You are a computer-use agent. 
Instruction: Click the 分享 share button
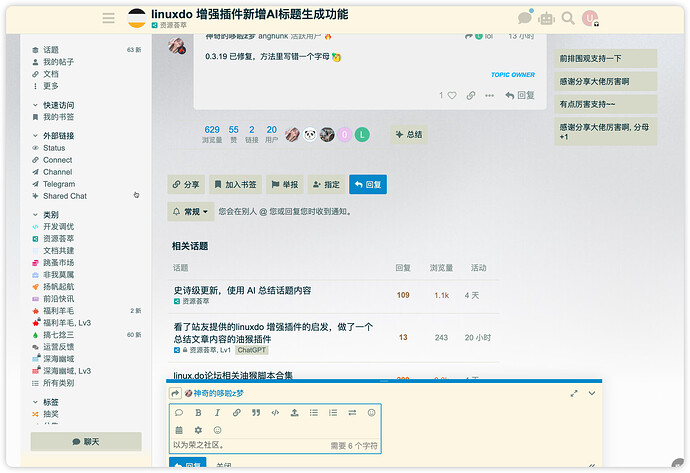[x=186, y=184]
